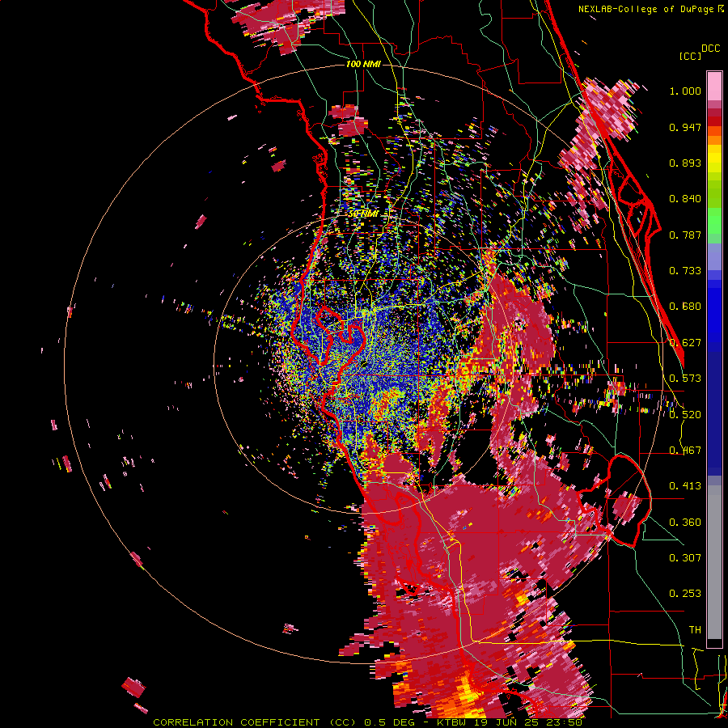Click the 0.520 scale value
Image resolution: width=728 pixels, height=728 pixels.
click(x=685, y=414)
